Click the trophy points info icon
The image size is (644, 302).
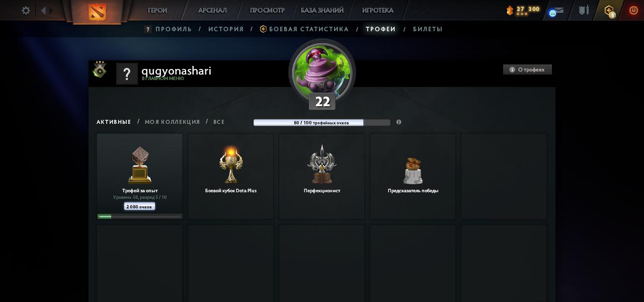[x=398, y=122]
